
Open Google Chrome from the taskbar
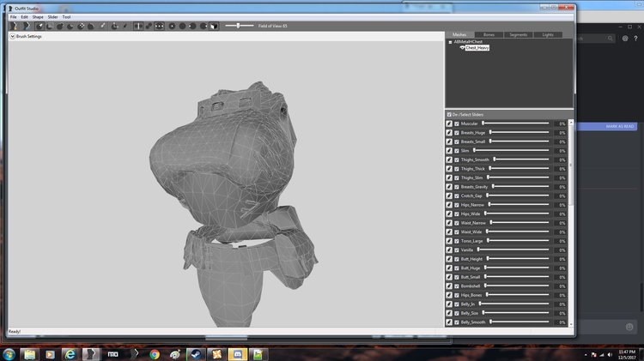(x=155, y=354)
